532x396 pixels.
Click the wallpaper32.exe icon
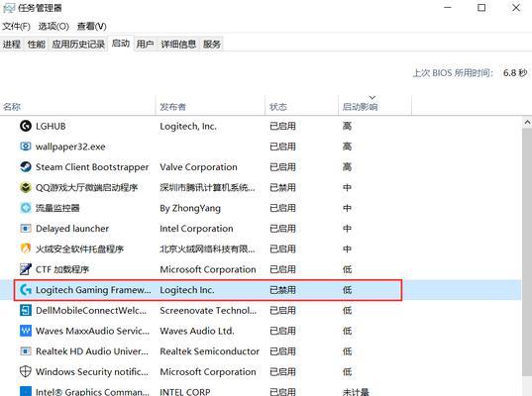tap(26, 147)
